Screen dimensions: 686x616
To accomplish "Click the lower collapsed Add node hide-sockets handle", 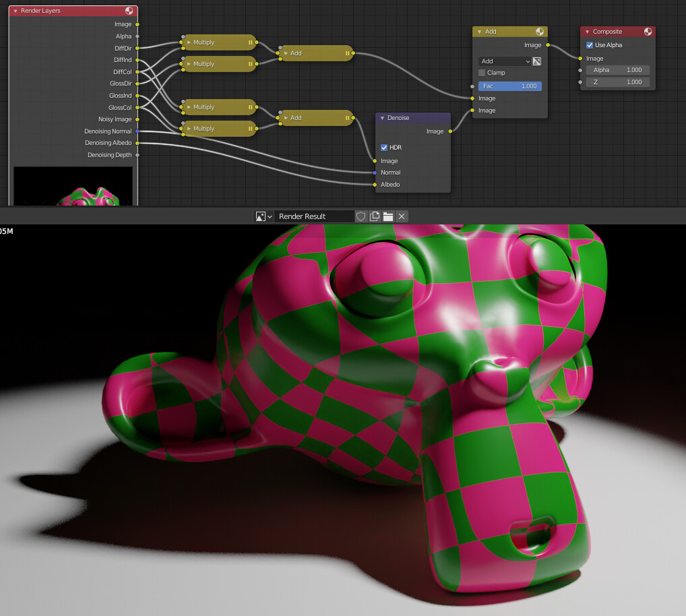I will pyautogui.click(x=347, y=118).
